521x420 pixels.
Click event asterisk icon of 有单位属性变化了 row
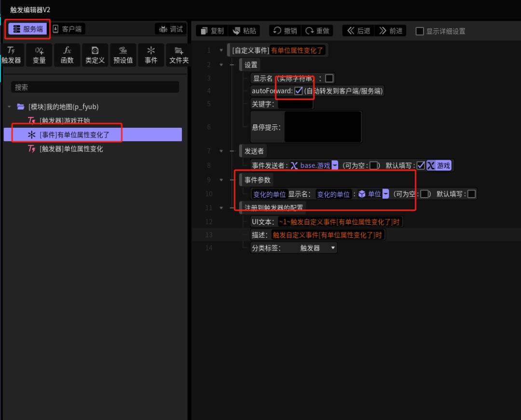[31, 135]
